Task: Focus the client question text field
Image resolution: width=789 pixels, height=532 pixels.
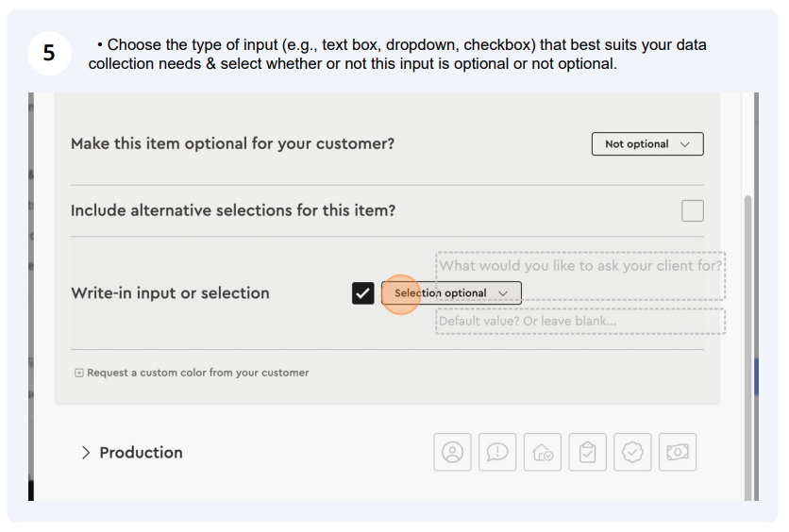Action: coord(580,275)
